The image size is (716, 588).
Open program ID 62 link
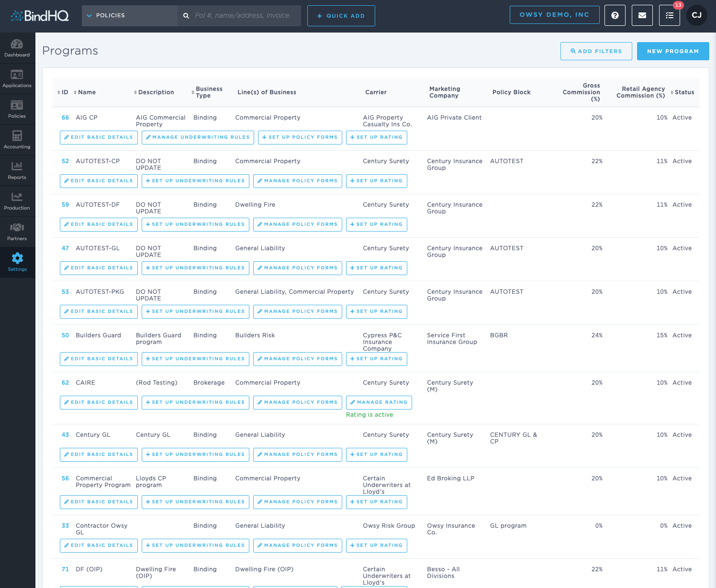click(66, 383)
